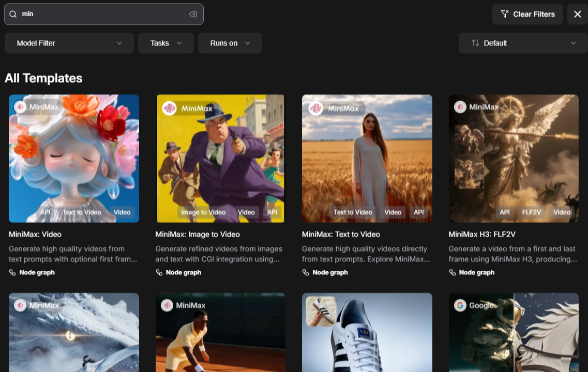Click MiniMax logo on the gangster card

click(x=170, y=109)
